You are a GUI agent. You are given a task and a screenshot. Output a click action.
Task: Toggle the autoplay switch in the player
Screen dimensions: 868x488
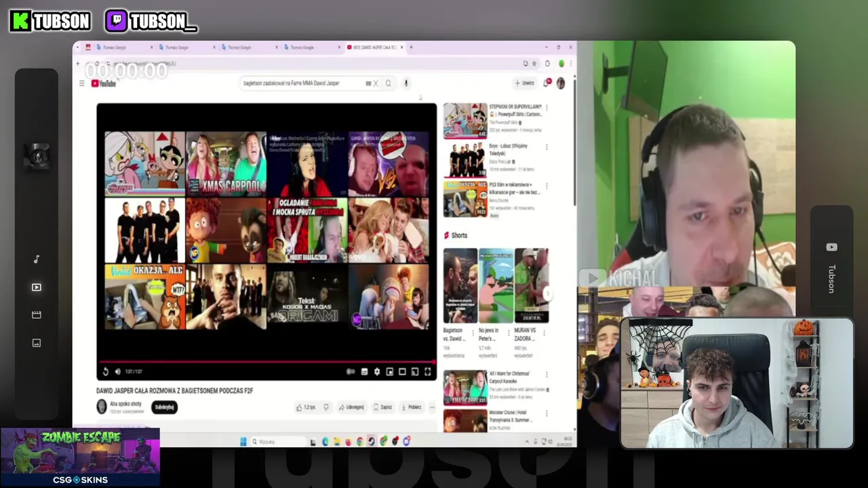351,371
